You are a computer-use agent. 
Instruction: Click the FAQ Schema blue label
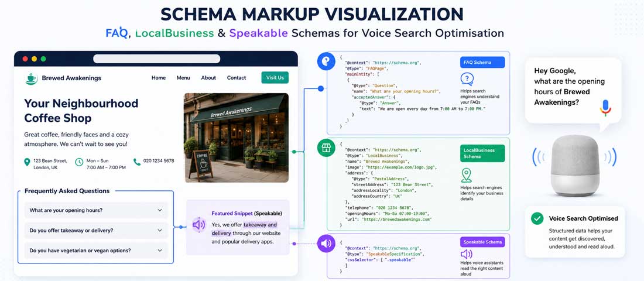click(x=482, y=63)
